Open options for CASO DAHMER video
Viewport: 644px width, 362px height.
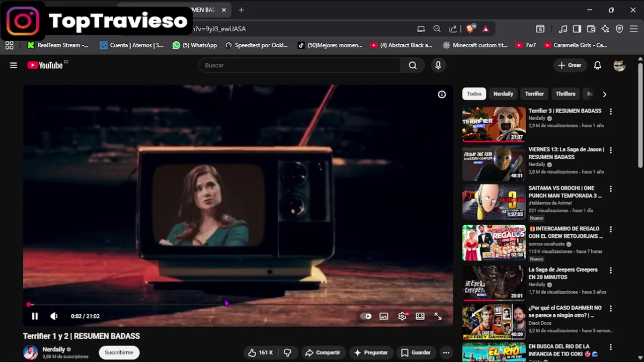tap(611, 308)
